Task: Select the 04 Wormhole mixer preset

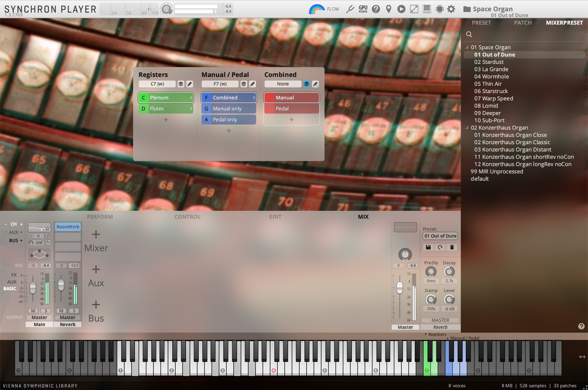Action: (491, 77)
